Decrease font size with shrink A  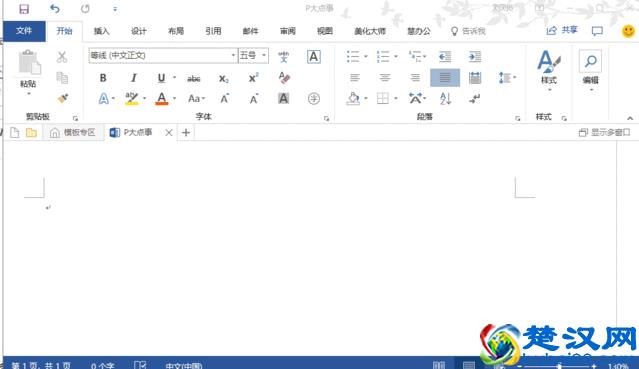click(x=254, y=99)
